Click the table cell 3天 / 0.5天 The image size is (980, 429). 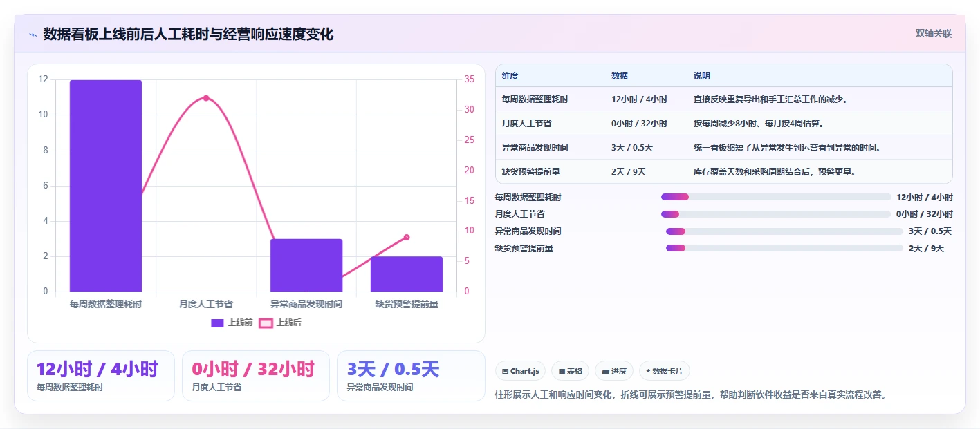pyautogui.click(x=632, y=148)
